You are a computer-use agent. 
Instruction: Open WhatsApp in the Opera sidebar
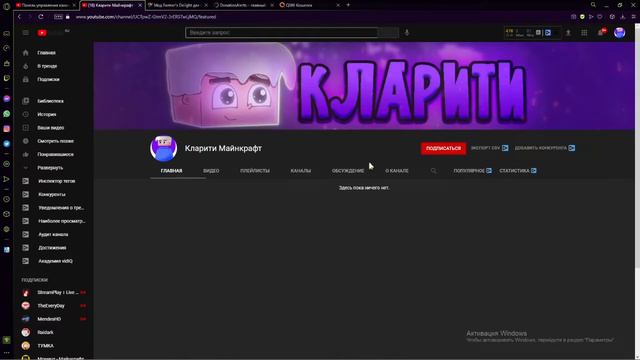[7, 114]
